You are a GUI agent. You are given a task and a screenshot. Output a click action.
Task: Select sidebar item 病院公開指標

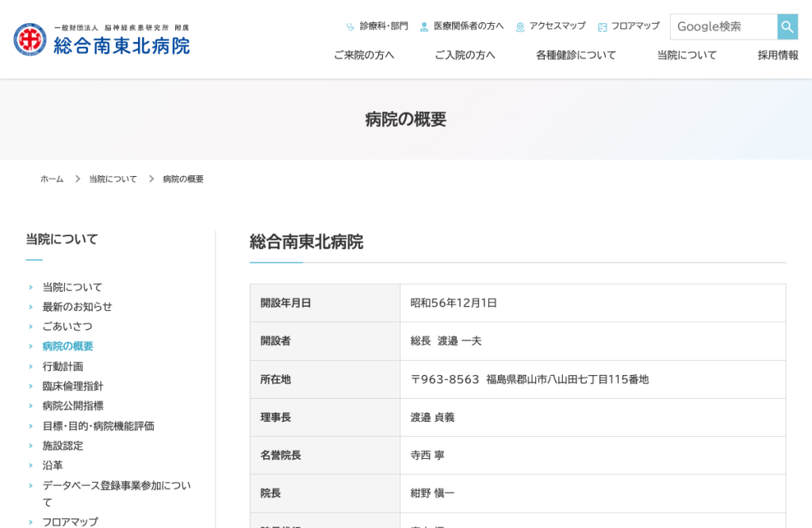tap(73, 406)
